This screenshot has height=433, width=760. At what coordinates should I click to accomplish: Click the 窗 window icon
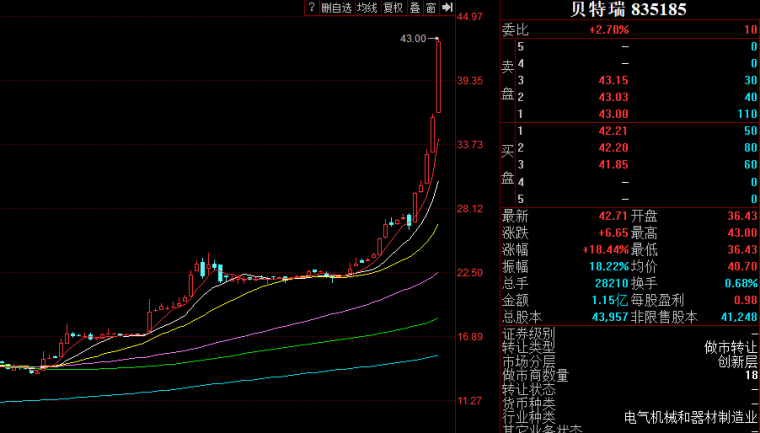click(x=430, y=8)
